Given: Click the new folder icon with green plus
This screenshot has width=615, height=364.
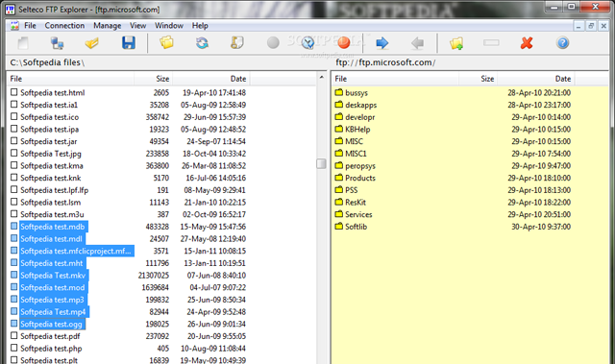Looking at the screenshot, I should [456, 43].
